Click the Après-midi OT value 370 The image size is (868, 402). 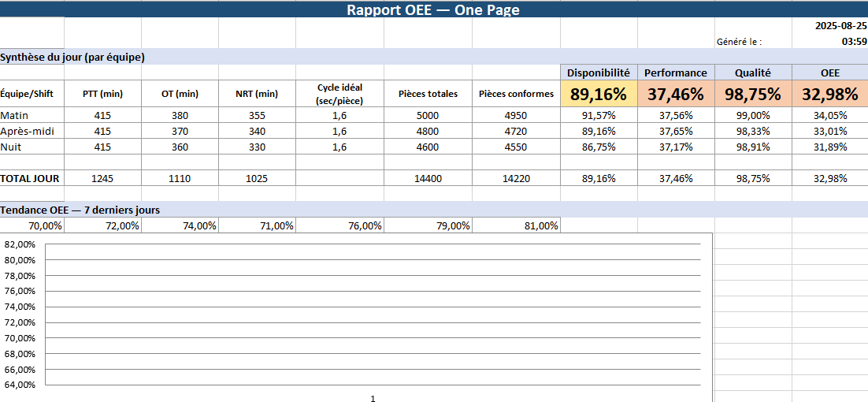click(x=180, y=131)
